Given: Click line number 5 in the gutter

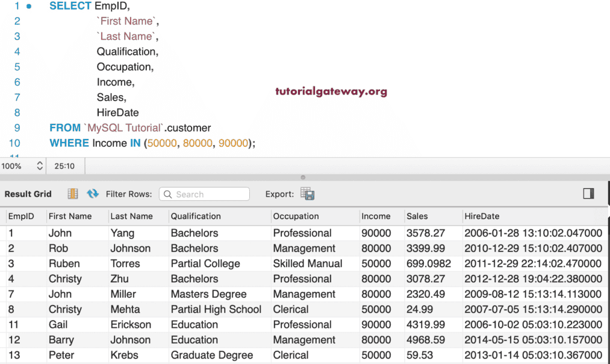Looking at the screenshot, I should point(17,67).
